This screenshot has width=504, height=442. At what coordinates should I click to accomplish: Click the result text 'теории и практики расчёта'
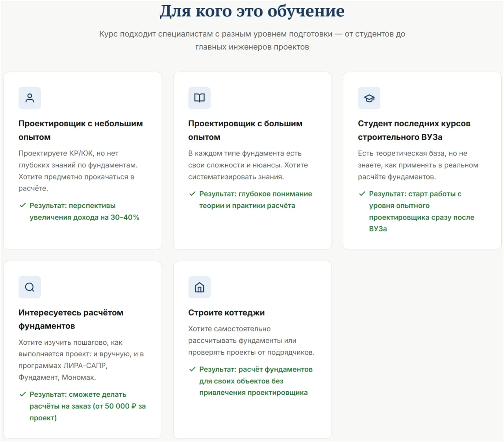coord(247,205)
